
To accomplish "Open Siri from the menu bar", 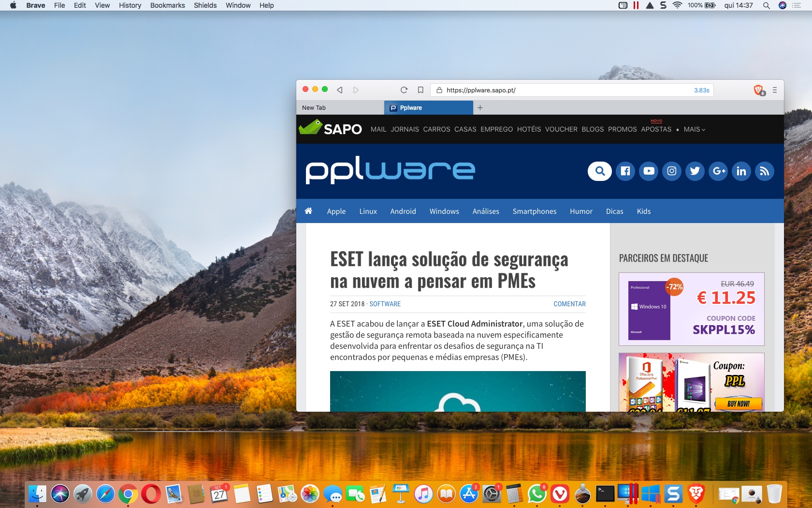I will tap(783, 5).
